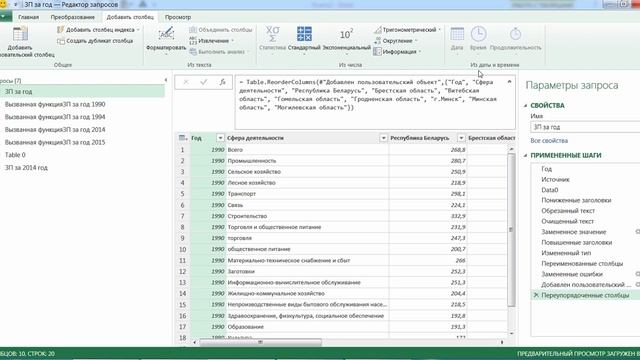
Task: Click the table corner menu icon
Action: coord(182,138)
